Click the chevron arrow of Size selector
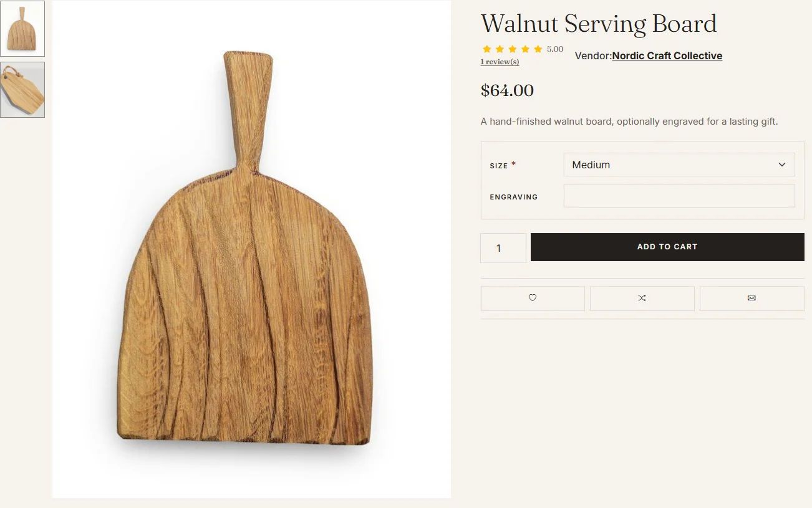 pos(781,165)
